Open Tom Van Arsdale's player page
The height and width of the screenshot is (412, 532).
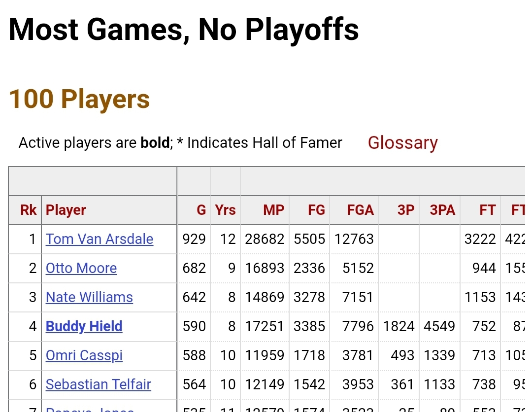[x=100, y=239]
